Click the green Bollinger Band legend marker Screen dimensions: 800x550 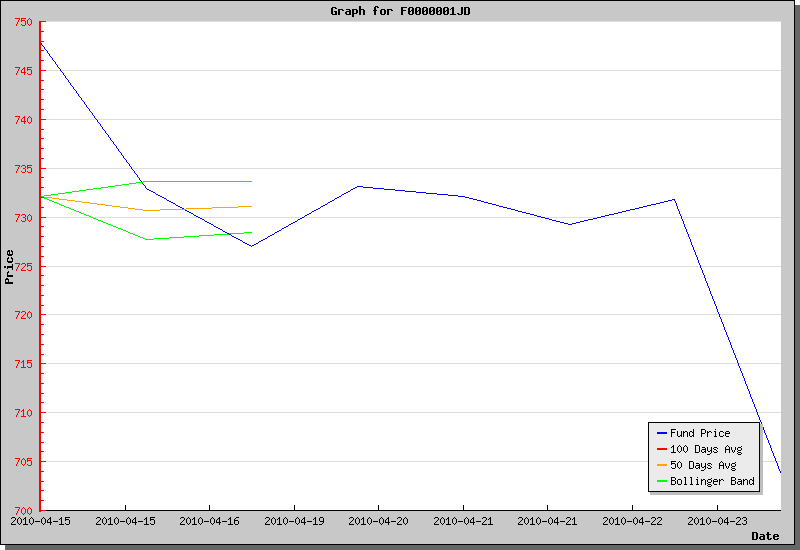pos(662,481)
